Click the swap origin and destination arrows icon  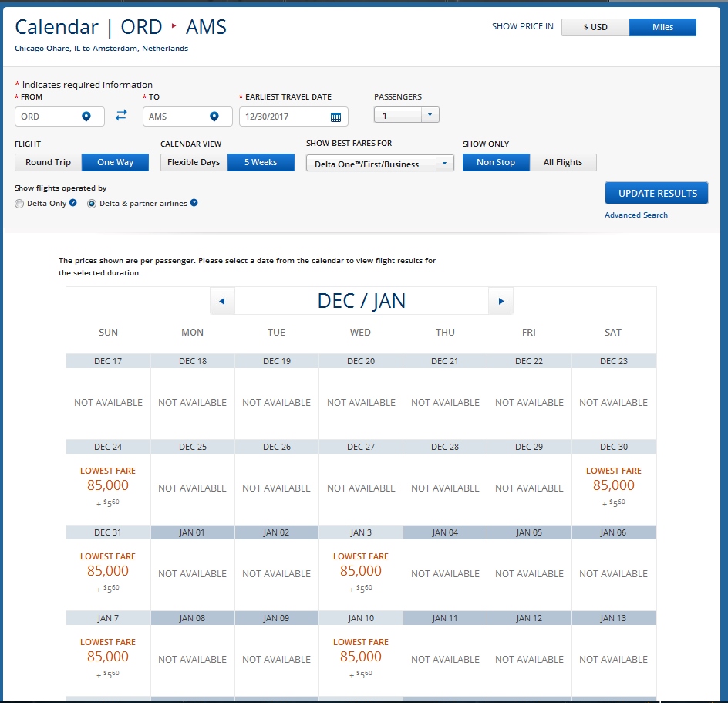point(121,116)
